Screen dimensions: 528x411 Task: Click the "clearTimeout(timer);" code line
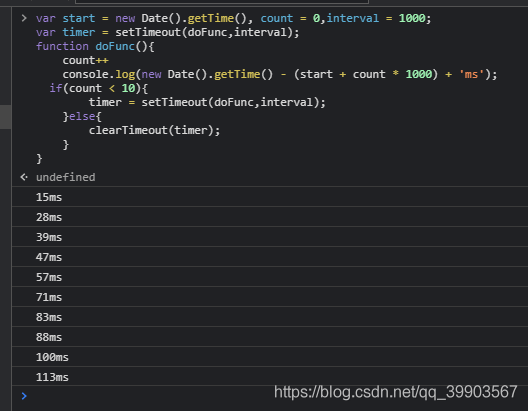click(x=155, y=130)
